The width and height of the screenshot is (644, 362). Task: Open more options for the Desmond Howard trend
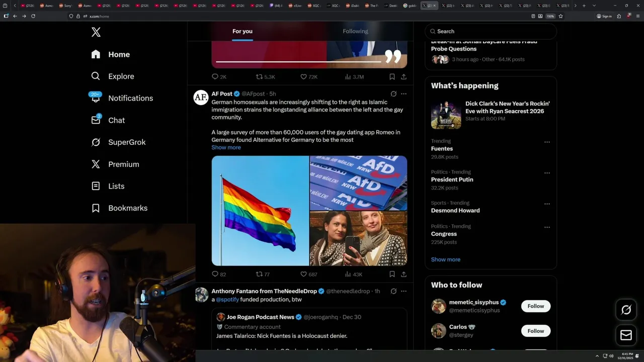(547, 204)
